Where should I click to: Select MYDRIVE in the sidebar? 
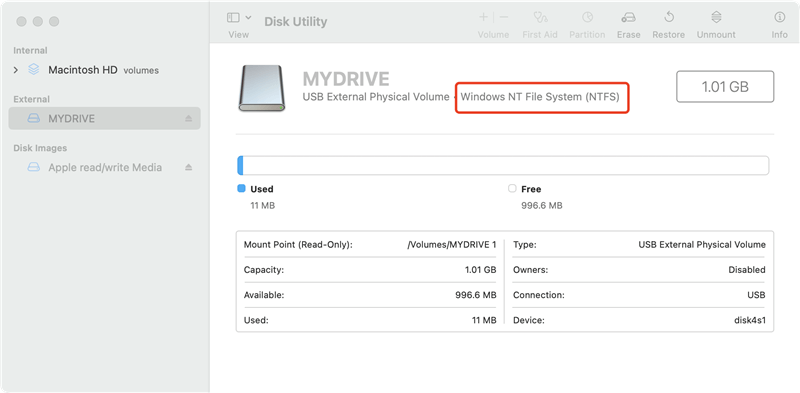pyautogui.click(x=105, y=118)
